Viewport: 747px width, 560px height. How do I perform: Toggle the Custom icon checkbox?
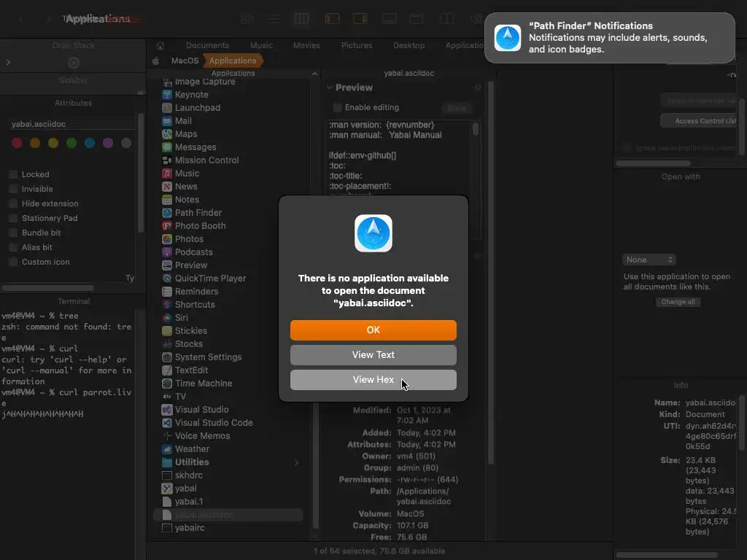click(13, 262)
